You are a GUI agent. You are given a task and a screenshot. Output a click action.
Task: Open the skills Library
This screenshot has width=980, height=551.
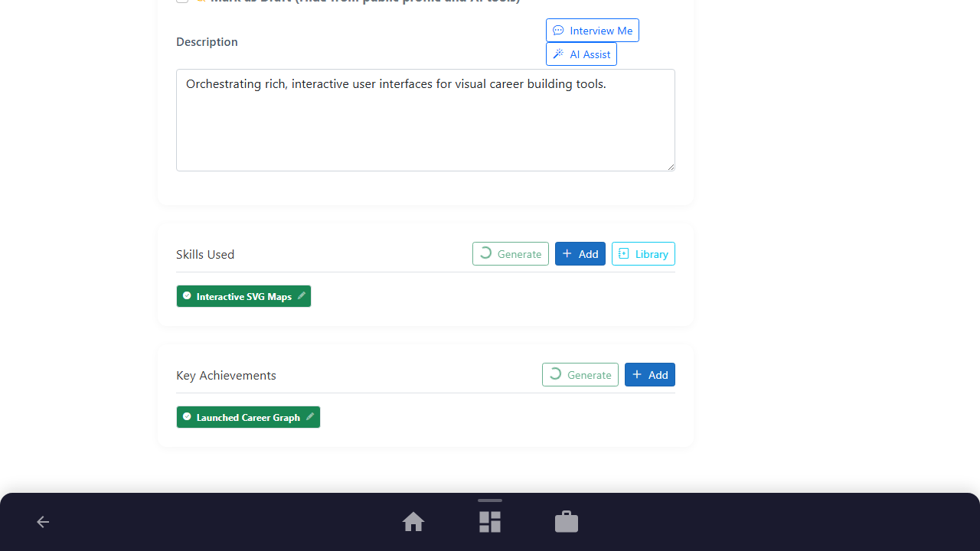(x=643, y=253)
